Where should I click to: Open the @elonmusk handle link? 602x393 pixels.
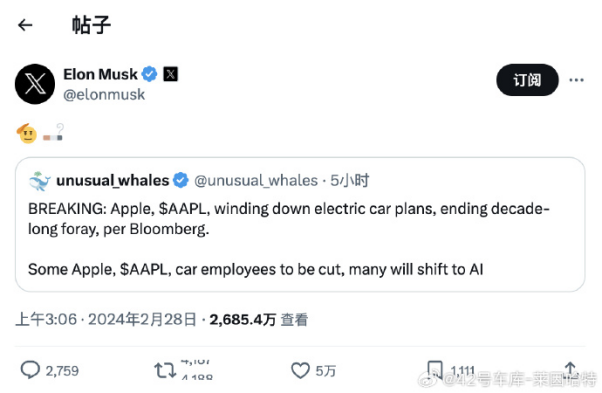pos(104,94)
